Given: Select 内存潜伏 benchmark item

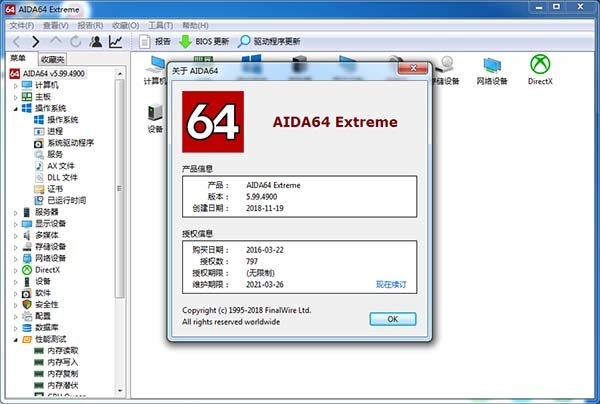Looking at the screenshot, I should (56, 385).
